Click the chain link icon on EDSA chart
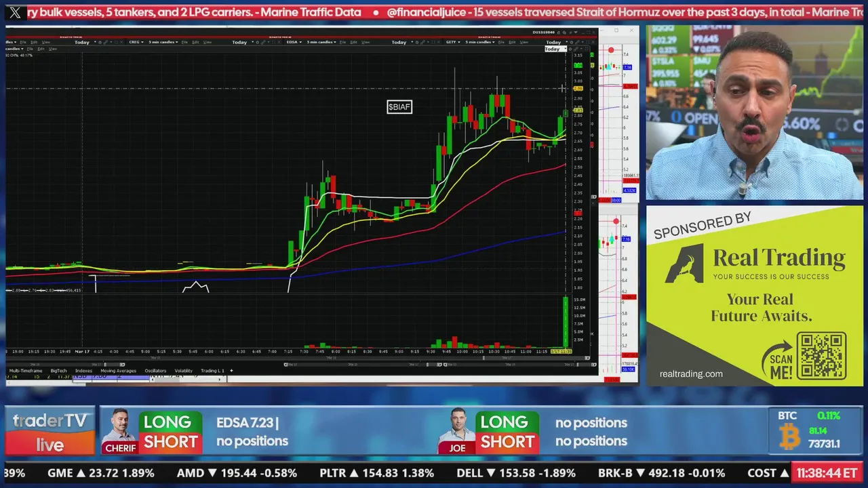 (422, 42)
